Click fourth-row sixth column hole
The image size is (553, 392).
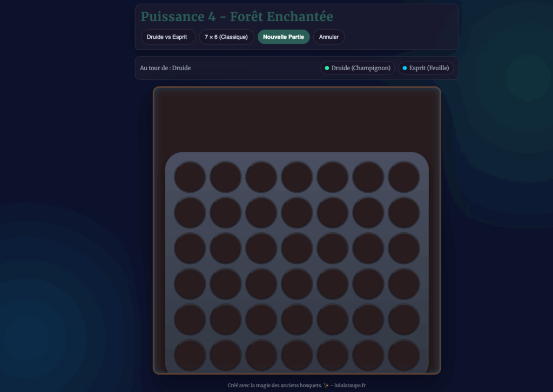point(368,284)
